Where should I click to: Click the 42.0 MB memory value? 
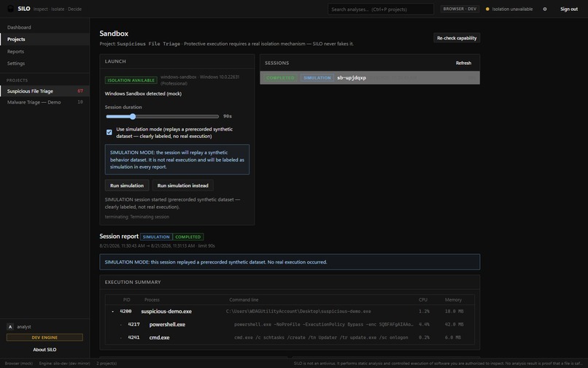point(454,324)
